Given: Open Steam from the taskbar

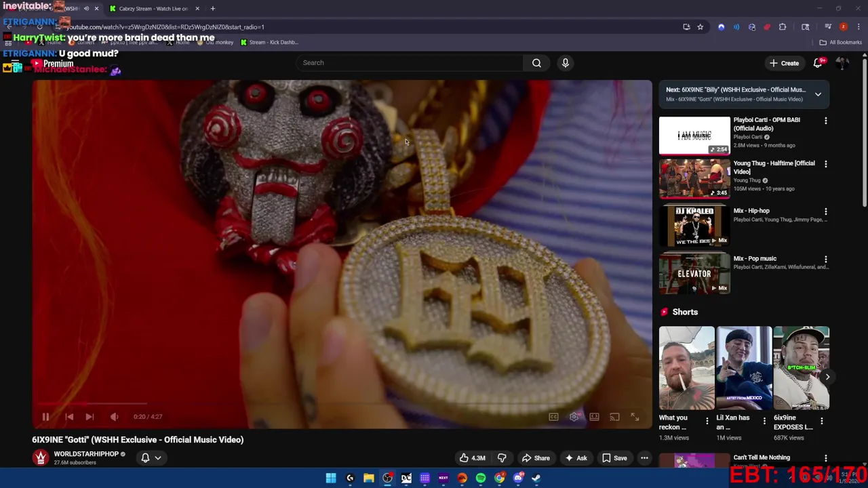Looking at the screenshot, I should pyautogui.click(x=536, y=478).
